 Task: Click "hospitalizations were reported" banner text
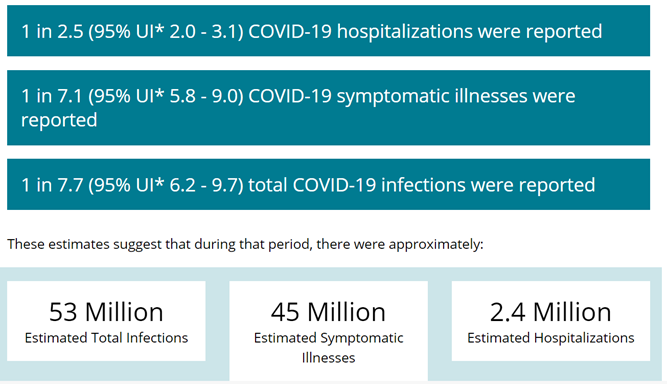[x=469, y=32]
